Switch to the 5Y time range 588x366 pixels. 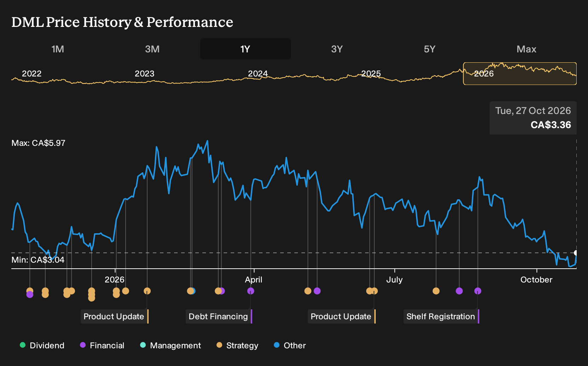(430, 49)
